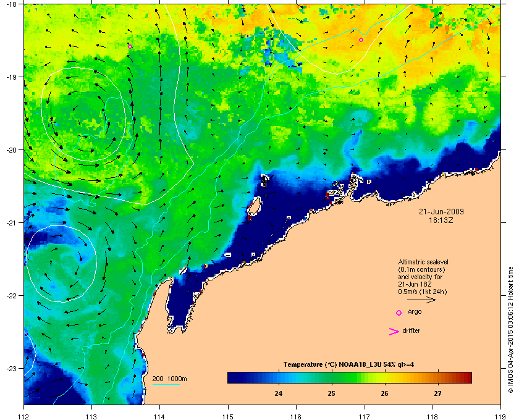Click the 'drifter' legend label

pos(411,330)
